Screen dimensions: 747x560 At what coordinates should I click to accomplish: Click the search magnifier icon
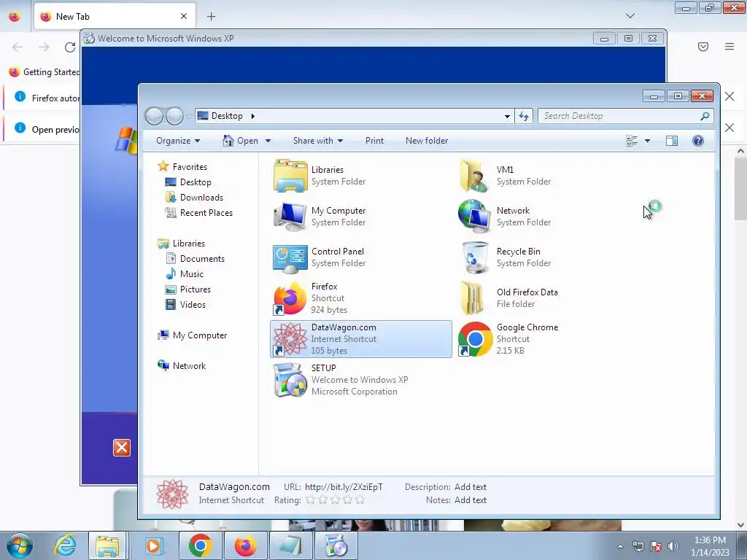(705, 116)
